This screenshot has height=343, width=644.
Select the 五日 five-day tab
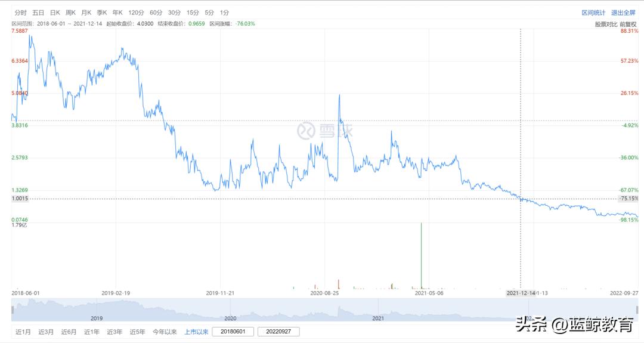point(38,13)
